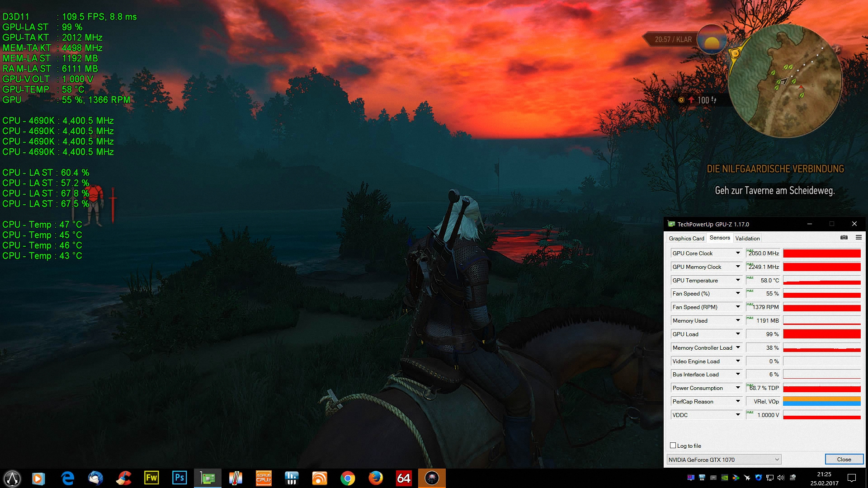Image resolution: width=868 pixels, height=488 pixels.
Task: Click the 1191 MB Memory Used value
Action: point(763,321)
